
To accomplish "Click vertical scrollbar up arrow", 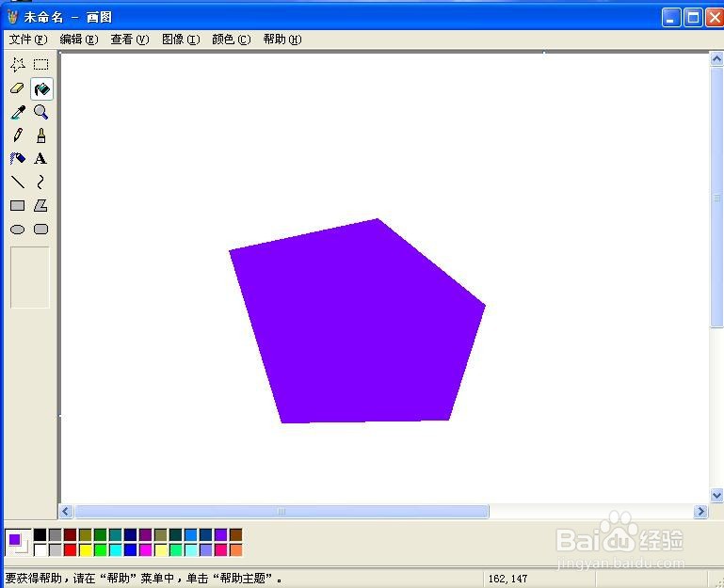I will point(716,58).
